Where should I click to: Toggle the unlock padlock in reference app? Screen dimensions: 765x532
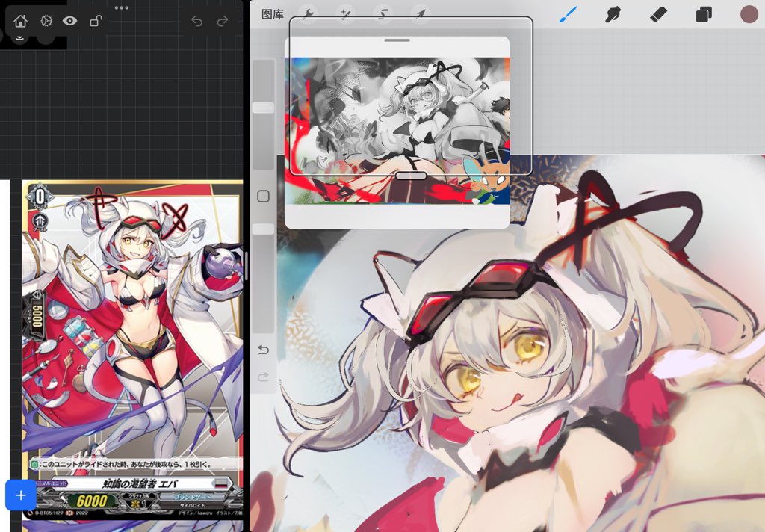pyautogui.click(x=96, y=21)
